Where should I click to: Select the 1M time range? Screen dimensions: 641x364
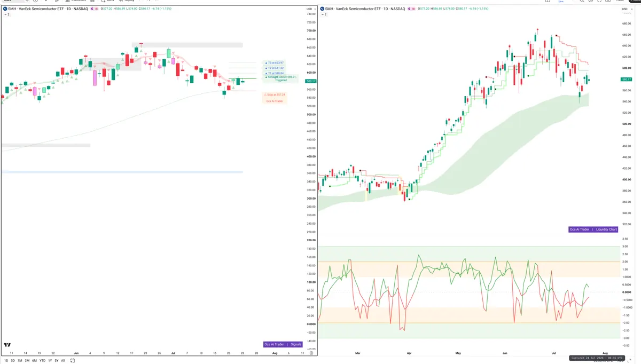click(20, 361)
